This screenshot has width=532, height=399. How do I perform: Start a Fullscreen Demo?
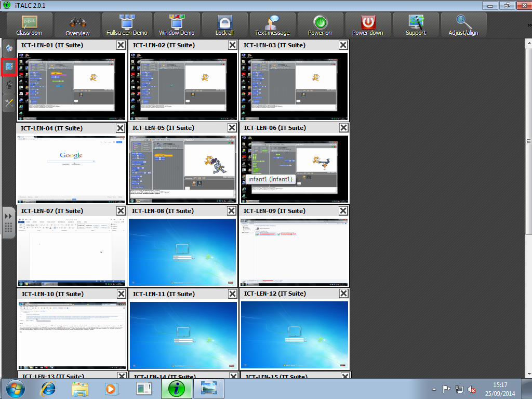click(x=127, y=25)
